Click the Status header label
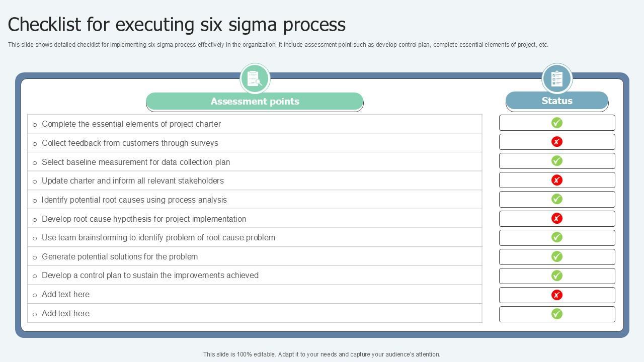The image size is (644, 362). click(x=557, y=101)
